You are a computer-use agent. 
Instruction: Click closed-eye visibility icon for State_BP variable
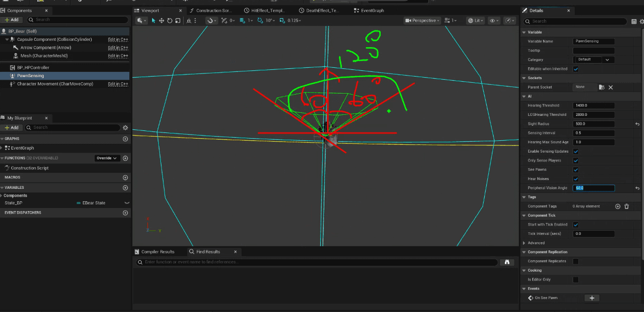126,203
